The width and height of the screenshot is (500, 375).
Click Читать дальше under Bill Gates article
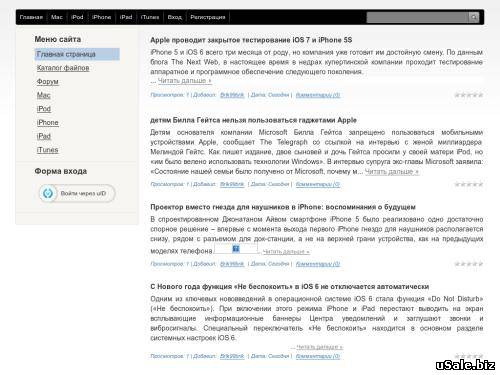click(392, 172)
